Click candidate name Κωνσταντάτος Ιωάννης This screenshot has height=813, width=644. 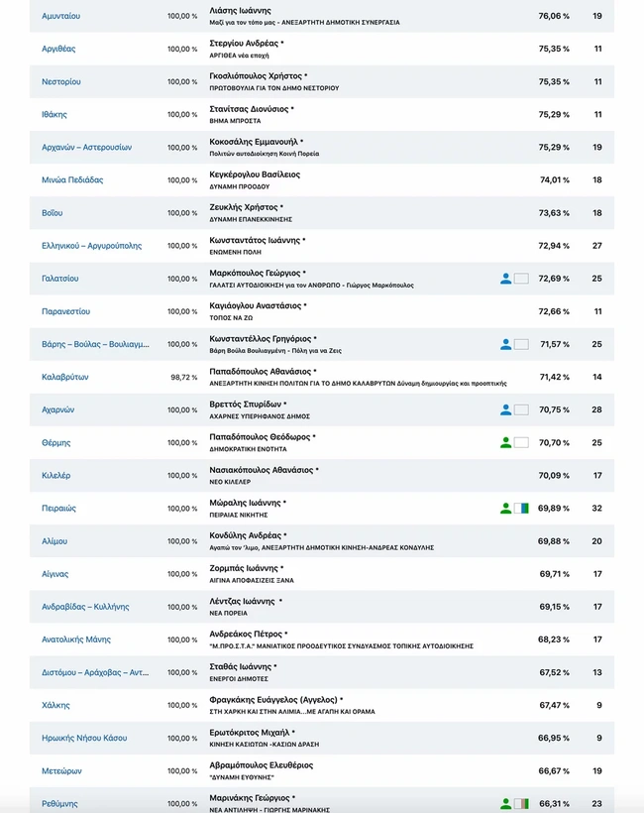tap(256, 240)
